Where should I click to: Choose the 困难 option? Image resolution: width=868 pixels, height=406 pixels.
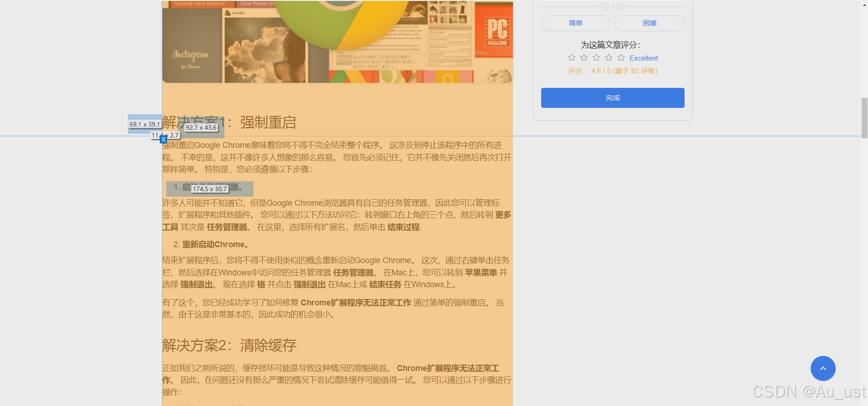point(650,23)
